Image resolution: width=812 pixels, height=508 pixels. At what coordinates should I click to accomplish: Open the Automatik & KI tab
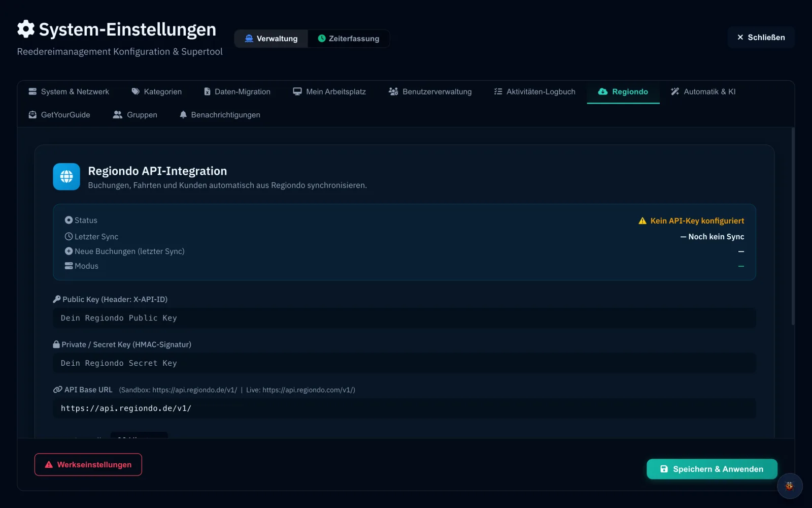pos(703,92)
